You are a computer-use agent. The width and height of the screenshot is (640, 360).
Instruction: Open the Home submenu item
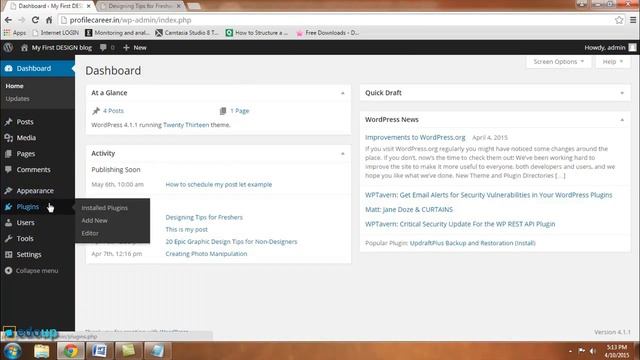click(x=14, y=86)
